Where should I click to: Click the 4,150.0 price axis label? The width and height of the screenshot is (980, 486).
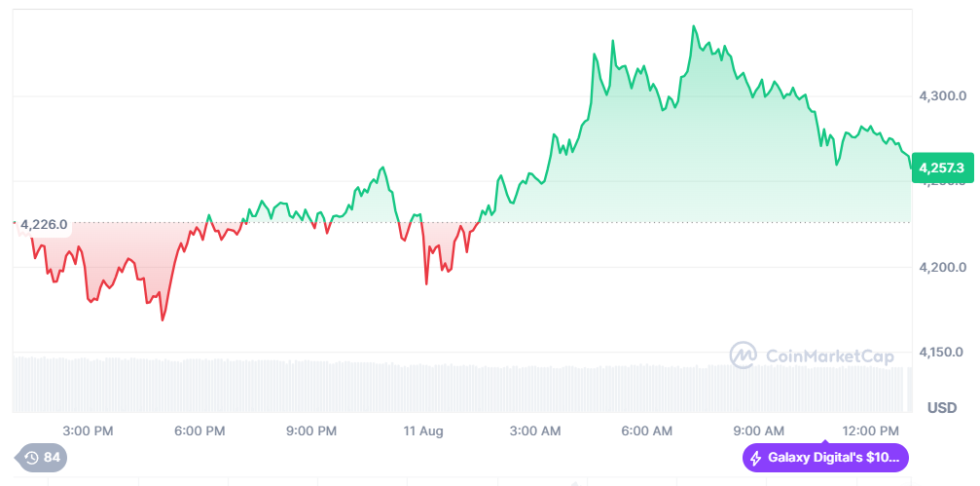[x=942, y=352]
